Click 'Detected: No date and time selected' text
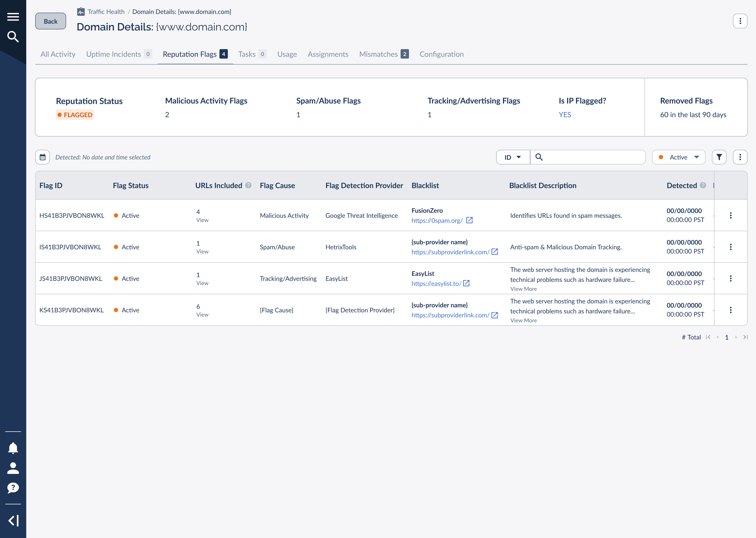 [x=103, y=157]
